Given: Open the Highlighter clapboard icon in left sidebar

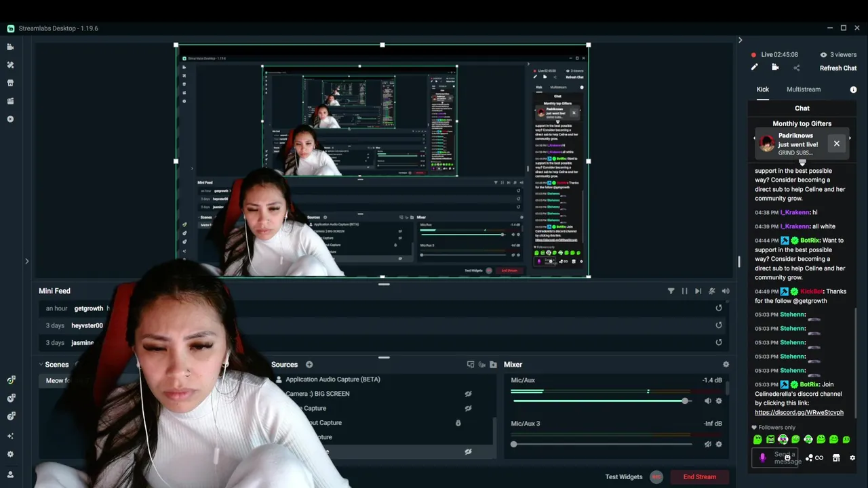Looking at the screenshot, I should click(10, 101).
